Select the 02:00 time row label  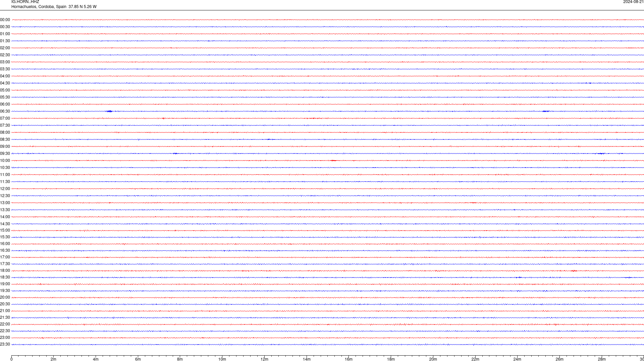click(5, 48)
